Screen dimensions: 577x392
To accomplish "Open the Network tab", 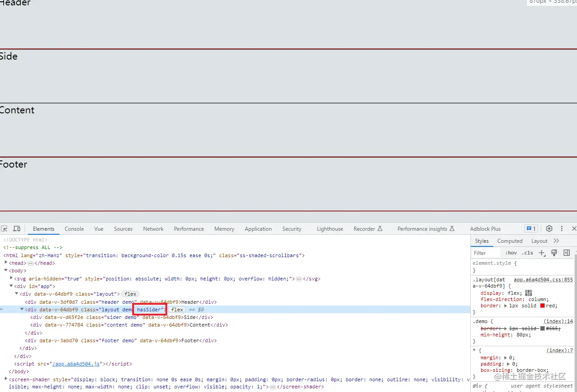I will click(x=153, y=228).
